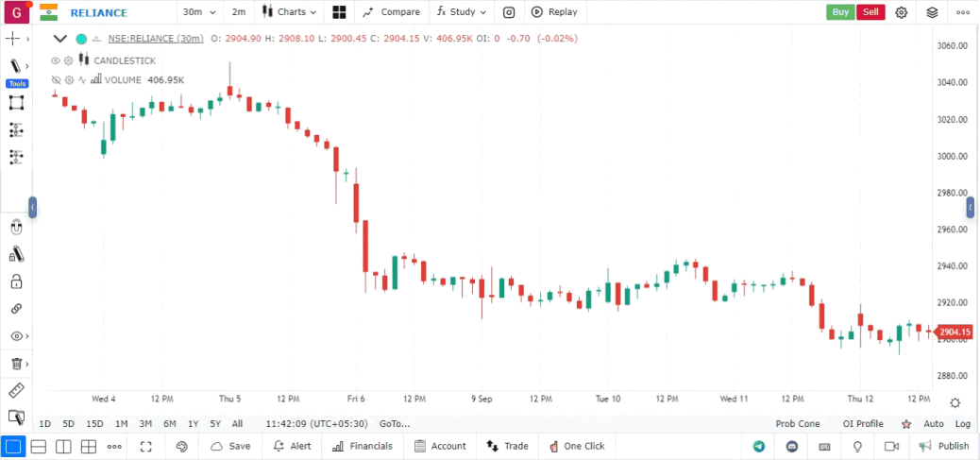
Task: Take a chart snapshot with camera icon
Action: (509, 12)
